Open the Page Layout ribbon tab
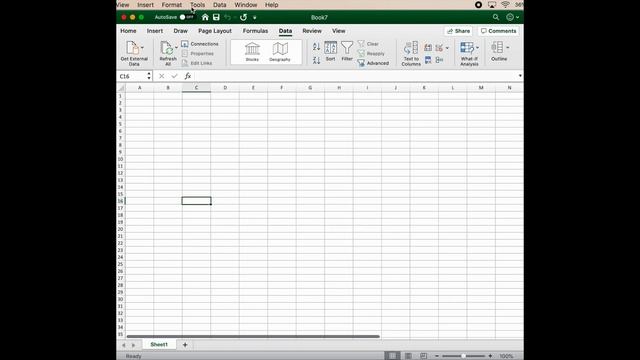640x360 pixels. tap(215, 31)
